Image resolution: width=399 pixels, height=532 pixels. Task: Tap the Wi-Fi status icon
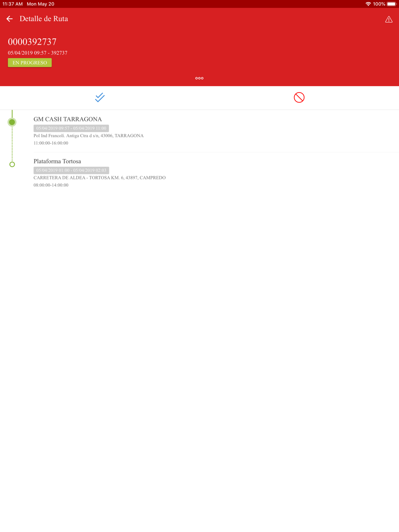(368, 4)
